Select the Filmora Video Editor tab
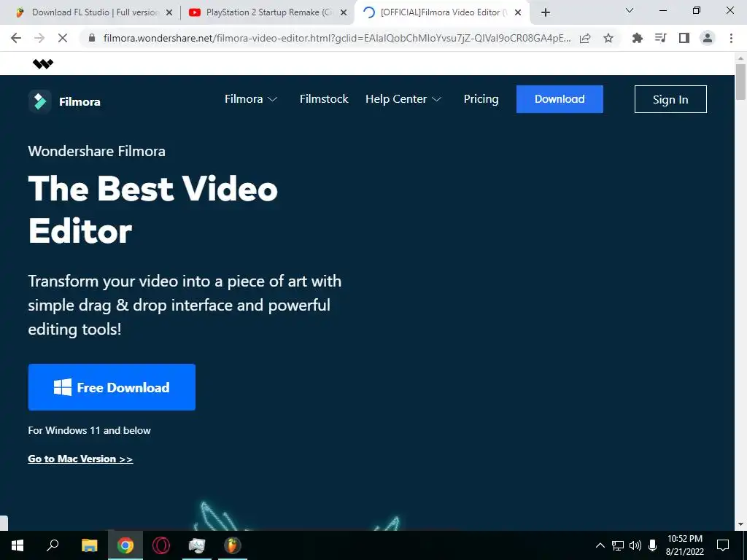Viewport: 747px width, 560px height. coord(441,12)
